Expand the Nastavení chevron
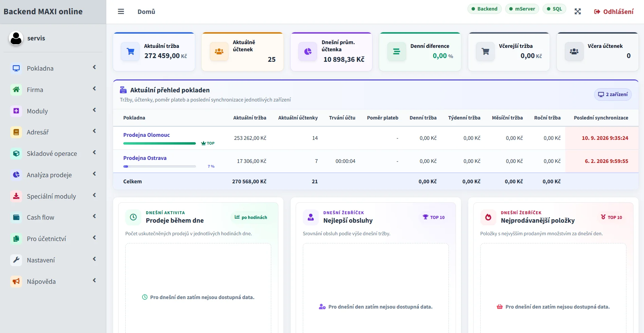This screenshot has height=333, width=644. (x=94, y=259)
